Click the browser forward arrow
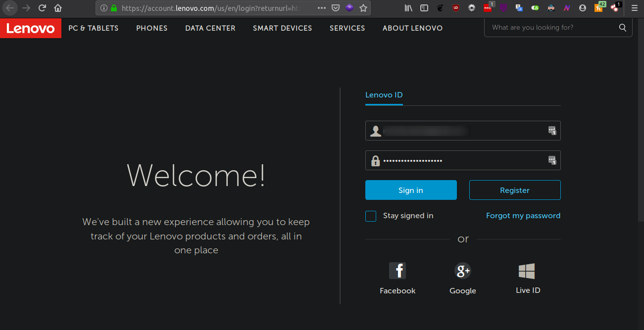 coord(26,8)
